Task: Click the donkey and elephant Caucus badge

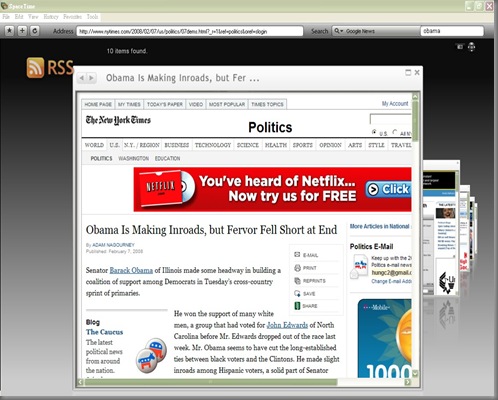Action: [151, 355]
